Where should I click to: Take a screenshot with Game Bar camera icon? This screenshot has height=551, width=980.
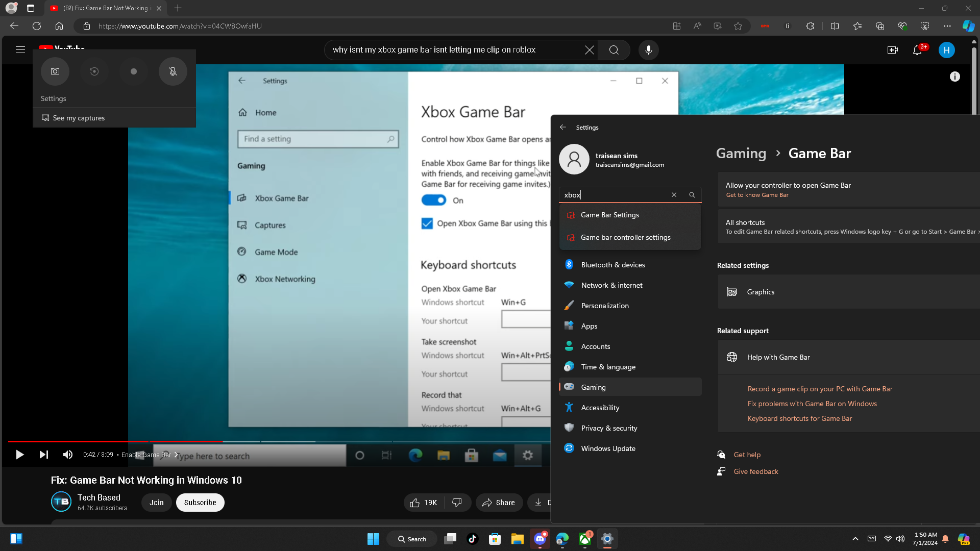55,71
